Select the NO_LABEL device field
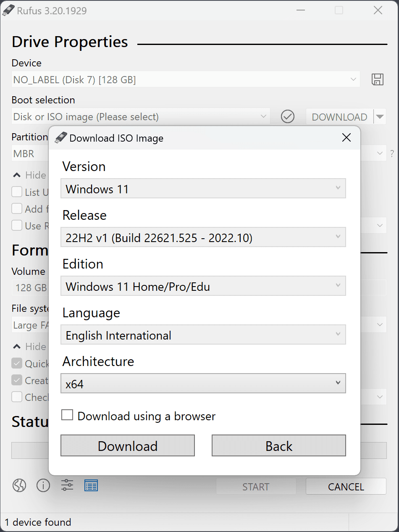 pyautogui.click(x=185, y=79)
